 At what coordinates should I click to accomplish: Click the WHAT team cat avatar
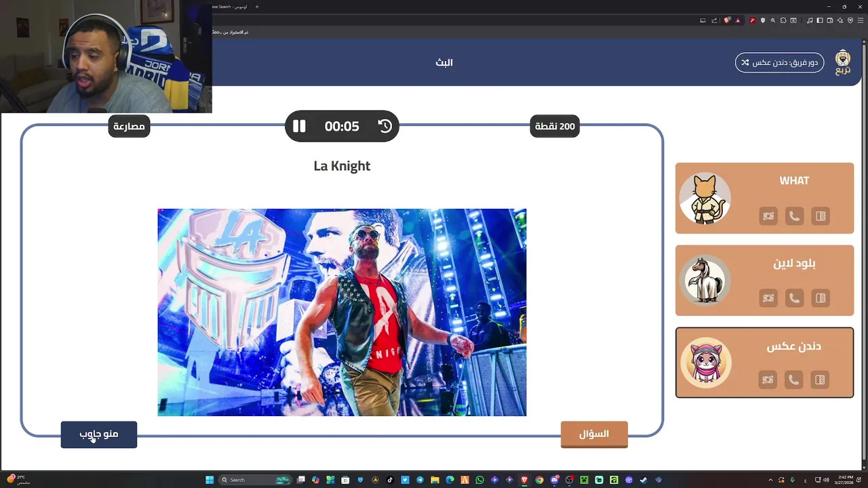pyautogui.click(x=705, y=198)
